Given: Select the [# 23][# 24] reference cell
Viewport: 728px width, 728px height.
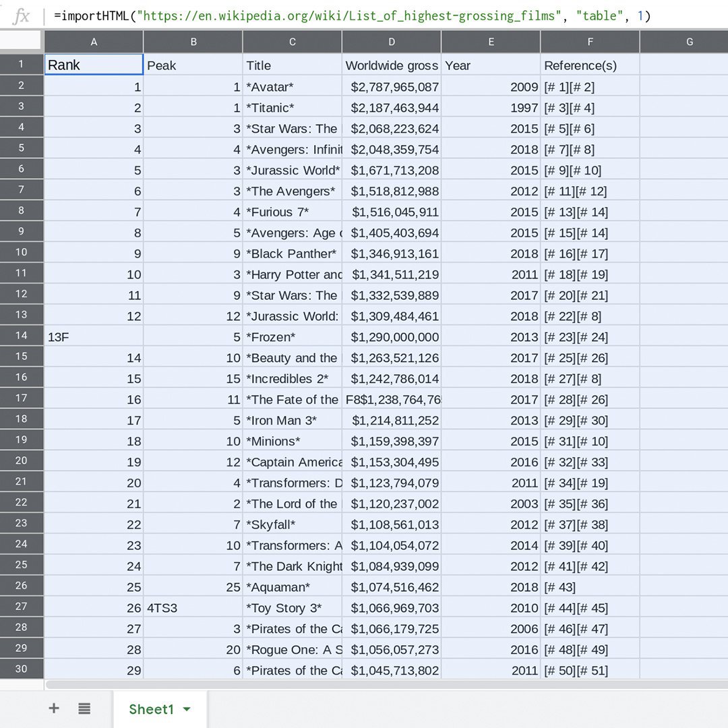Looking at the screenshot, I should (590, 336).
